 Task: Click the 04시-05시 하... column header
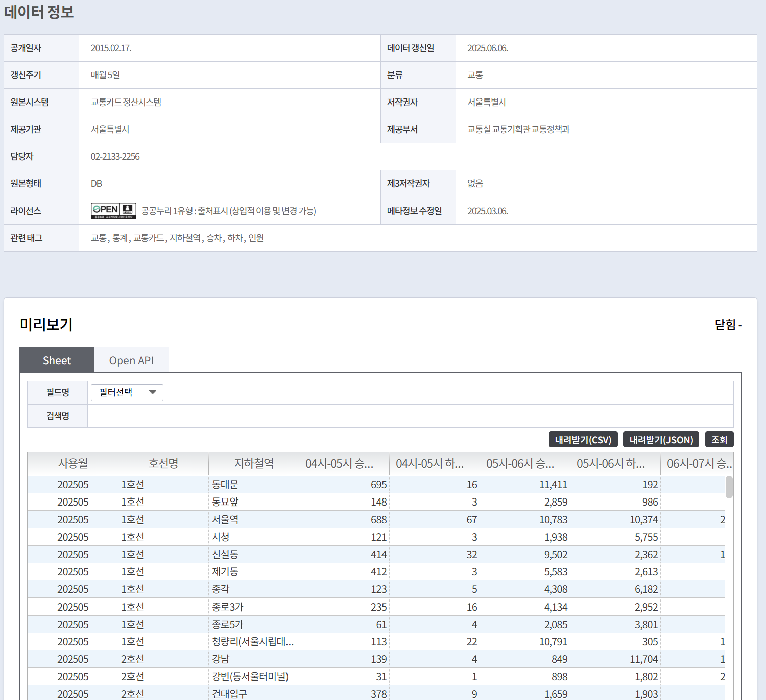tap(435, 463)
